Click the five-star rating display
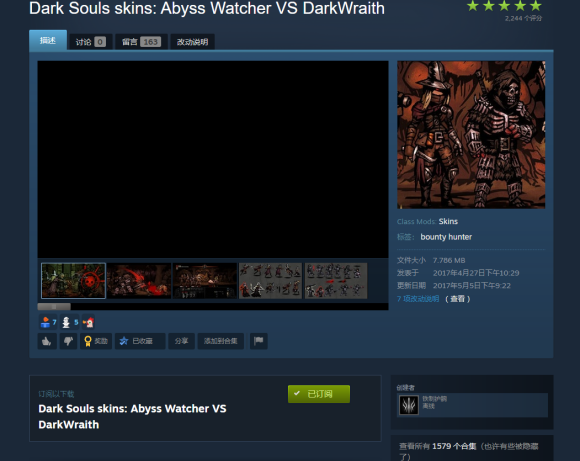 coord(504,6)
